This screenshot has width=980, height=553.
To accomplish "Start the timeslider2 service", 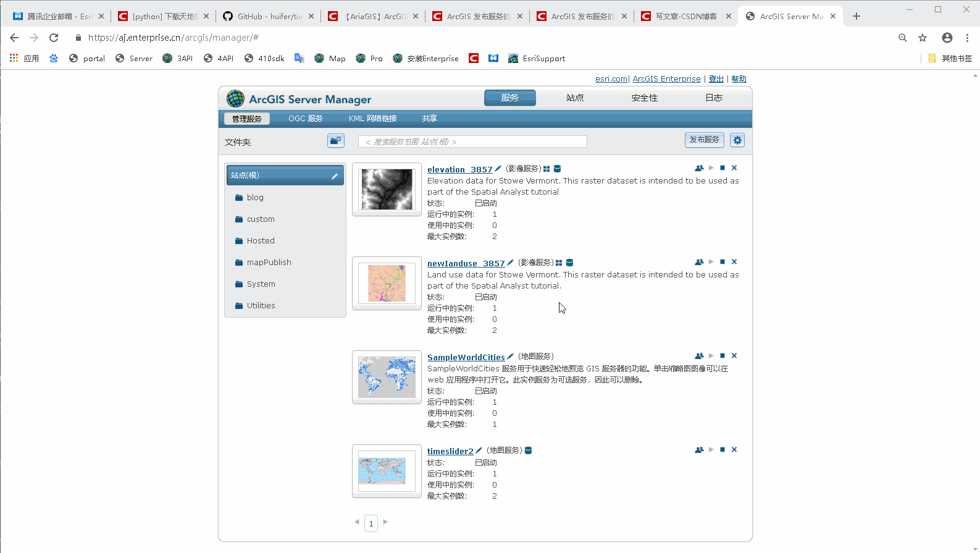I will (x=711, y=450).
